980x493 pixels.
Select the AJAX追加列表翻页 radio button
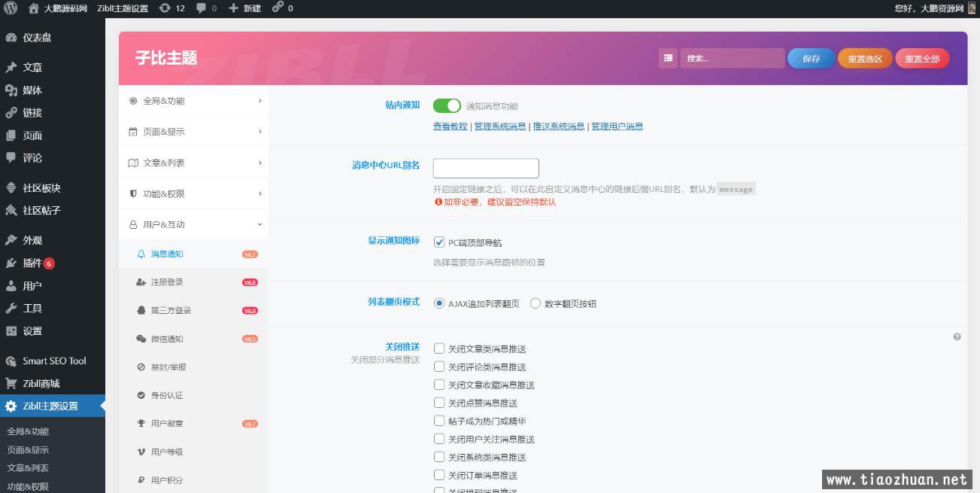(439, 303)
